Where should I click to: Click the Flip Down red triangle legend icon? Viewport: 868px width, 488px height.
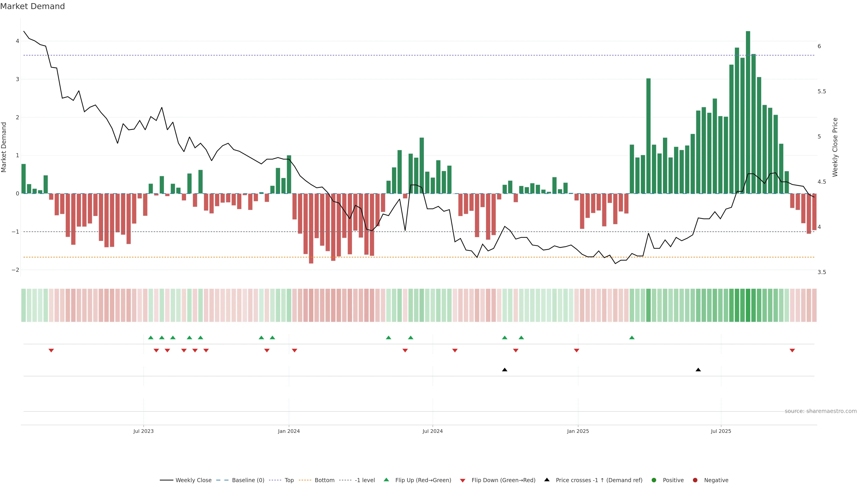point(463,481)
